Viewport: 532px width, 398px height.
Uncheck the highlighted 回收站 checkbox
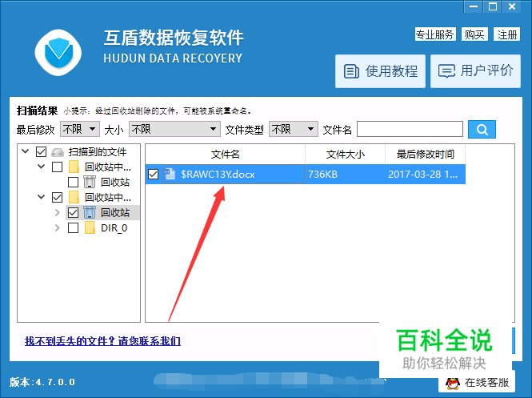73,212
